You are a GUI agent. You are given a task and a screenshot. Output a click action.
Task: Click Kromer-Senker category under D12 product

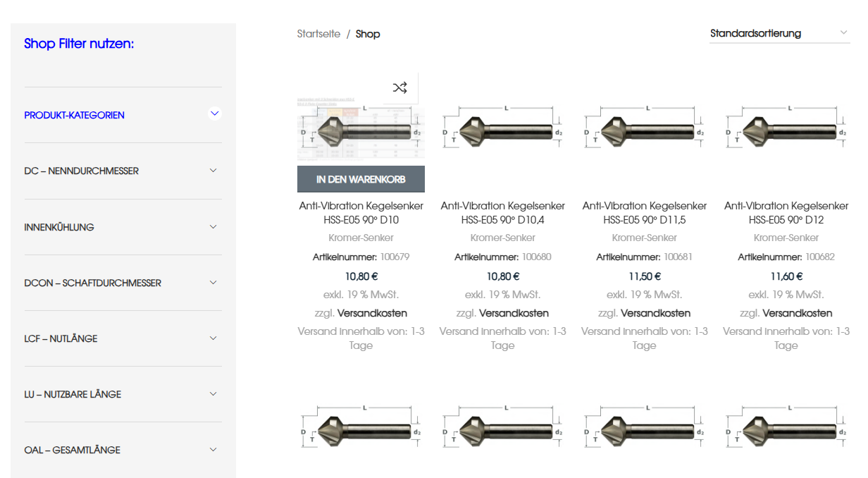tap(786, 238)
